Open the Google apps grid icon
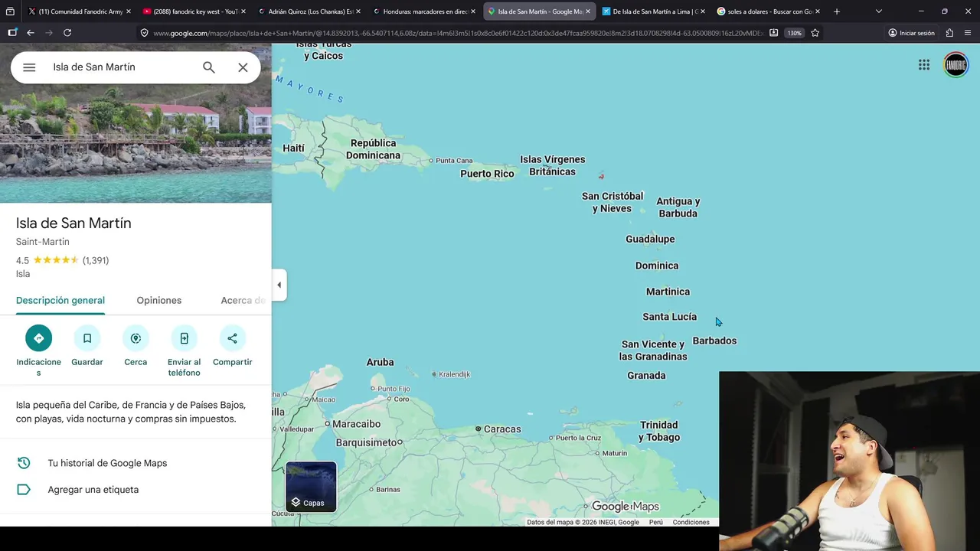Screen dimensions: 980x551 924,65
